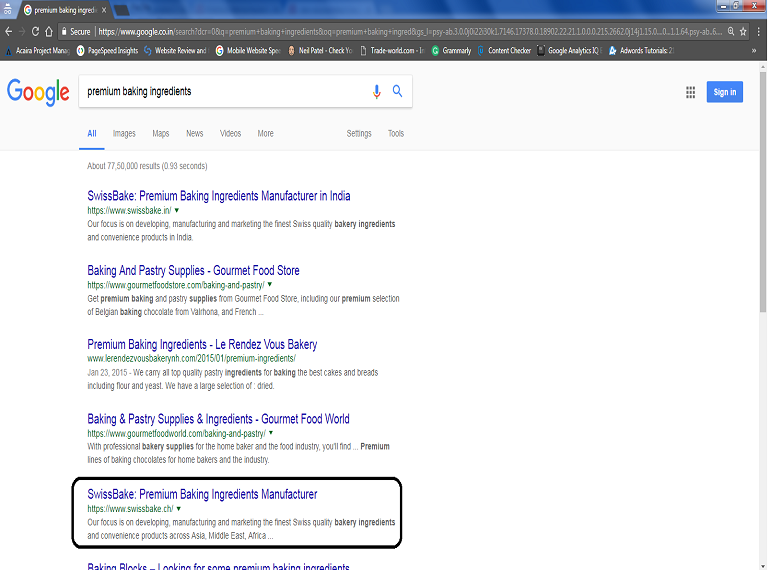Viewport: 770px width, 570px height.
Task: Open the Mobile Website Speed bookmark
Action: point(248,51)
